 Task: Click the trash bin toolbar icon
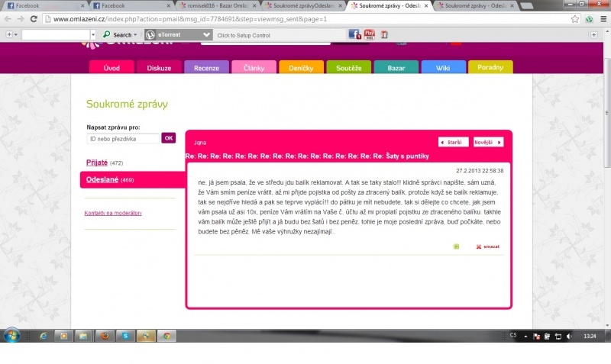click(384, 34)
